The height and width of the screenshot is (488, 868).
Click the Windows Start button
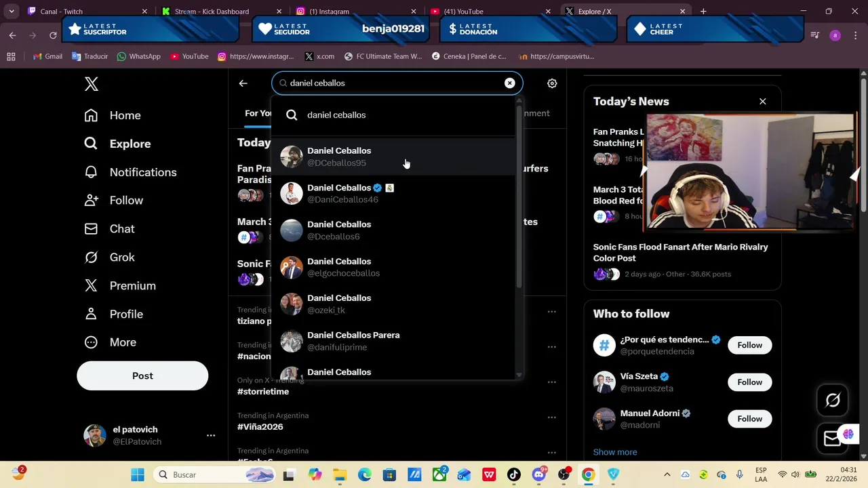click(x=138, y=474)
